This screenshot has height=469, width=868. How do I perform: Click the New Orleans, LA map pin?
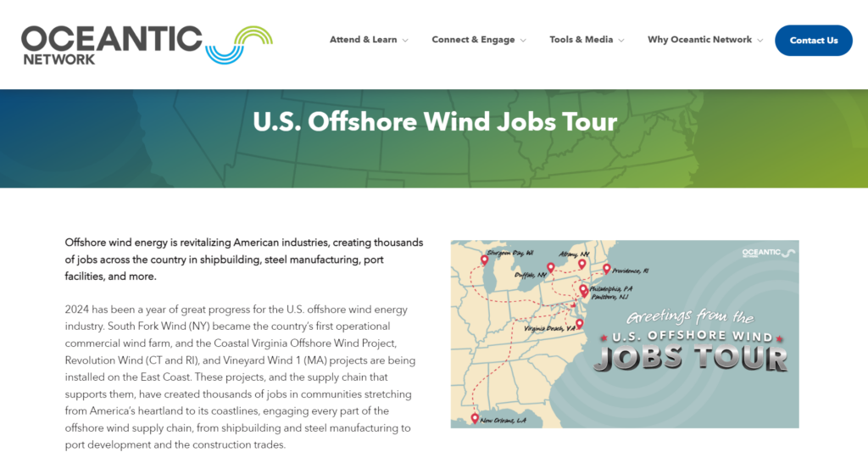(x=475, y=419)
